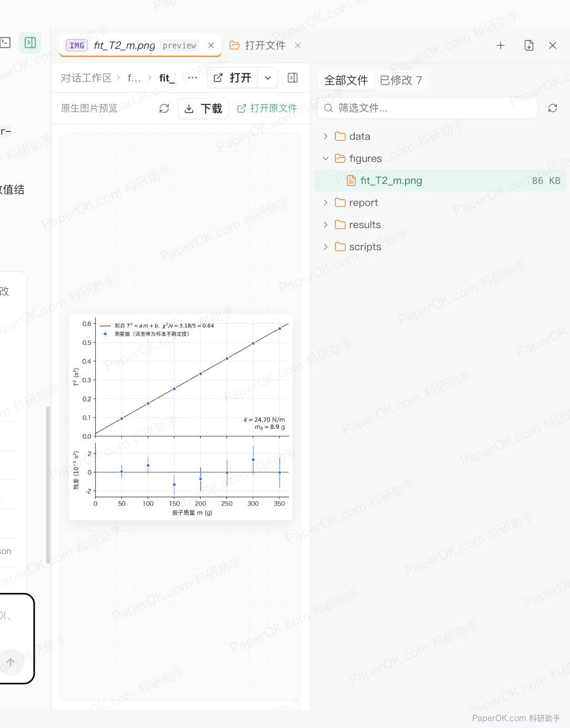Toggle the green sidebar panel icon

point(30,43)
